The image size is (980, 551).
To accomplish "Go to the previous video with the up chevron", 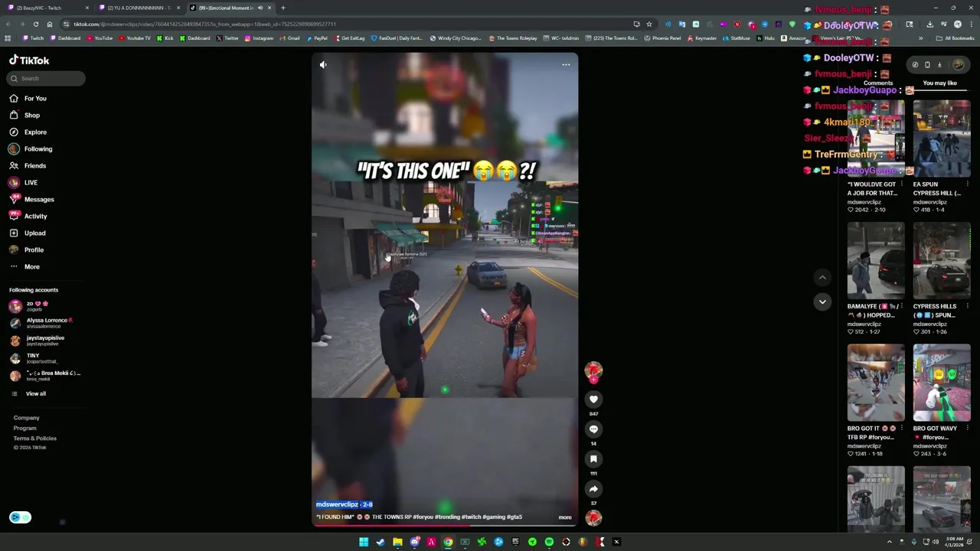I will click(822, 278).
